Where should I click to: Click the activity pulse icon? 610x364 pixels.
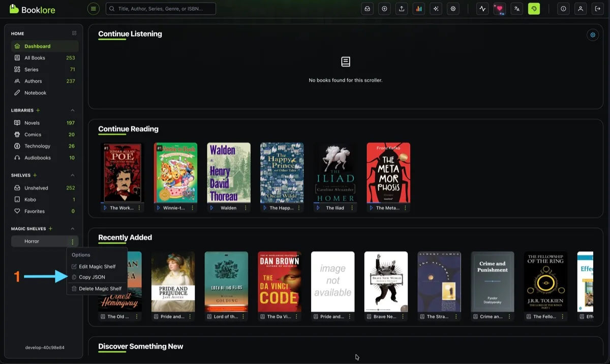[x=482, y=9]
